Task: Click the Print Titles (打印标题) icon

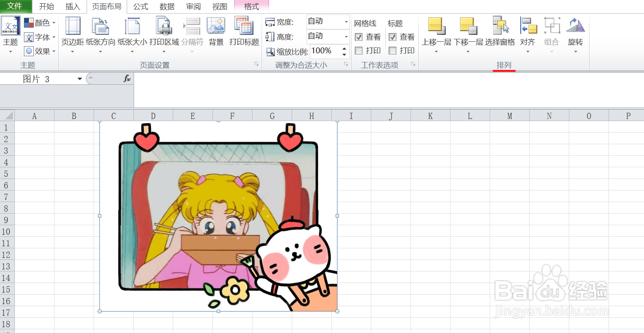Action: tap(244, 26)
